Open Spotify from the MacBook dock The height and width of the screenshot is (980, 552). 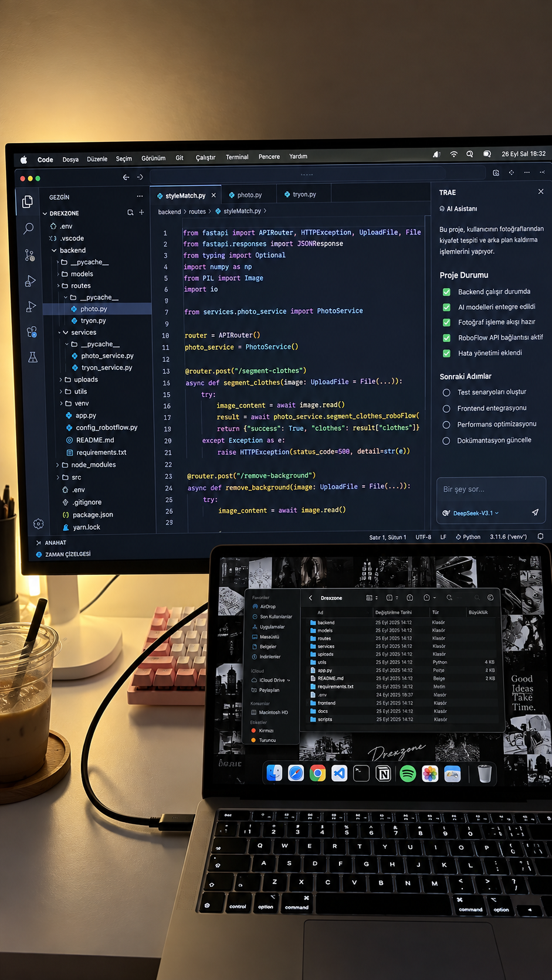(408, 774)
